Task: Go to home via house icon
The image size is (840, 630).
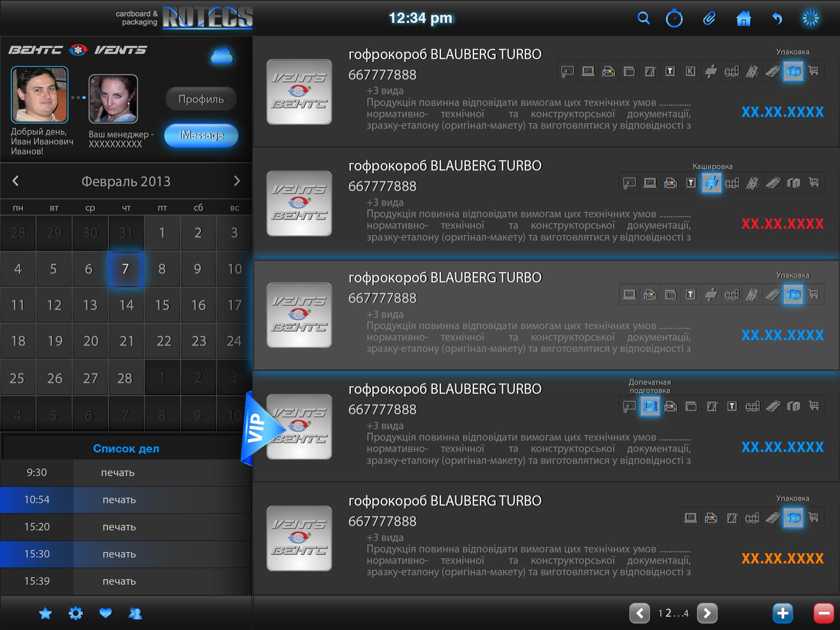Action: 744,18
